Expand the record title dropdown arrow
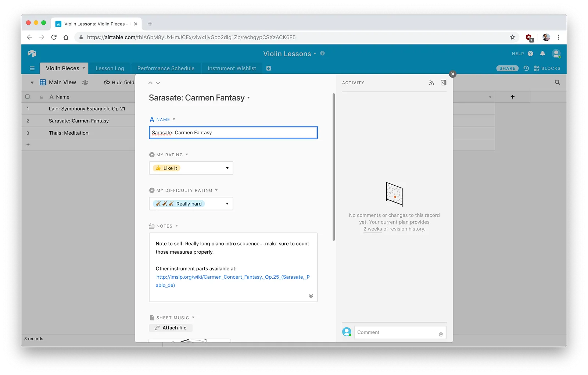The image size is (588, 375). click(x=249, y=98)
